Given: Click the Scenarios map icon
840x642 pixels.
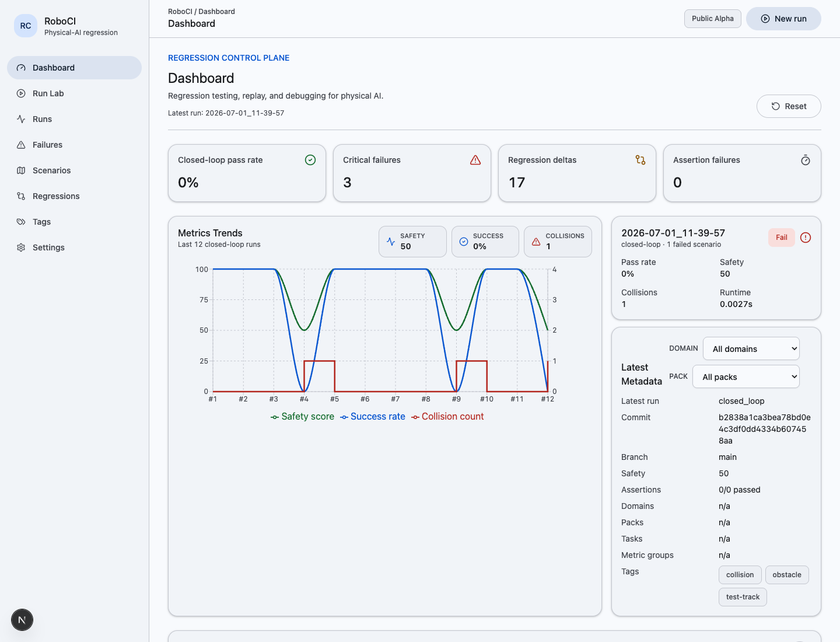Looking at the screenshot, I should coord(21,170).
